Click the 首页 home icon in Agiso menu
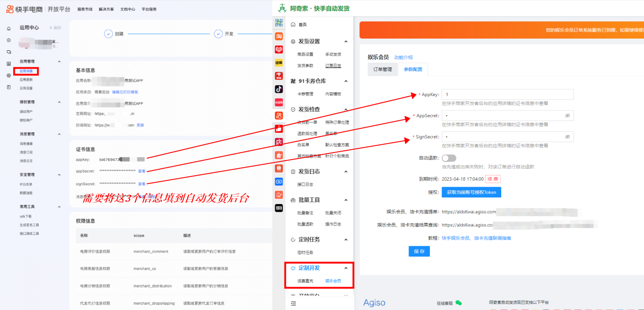 [293, 24]
